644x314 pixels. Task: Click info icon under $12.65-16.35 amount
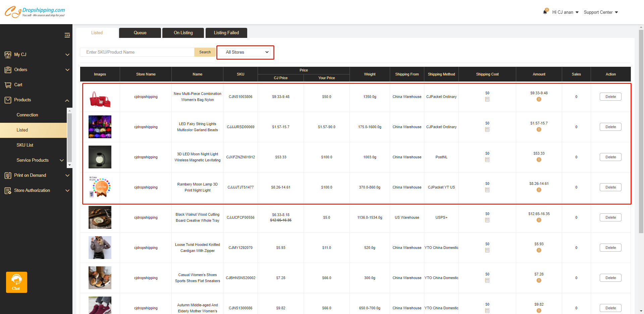point(539,220)
